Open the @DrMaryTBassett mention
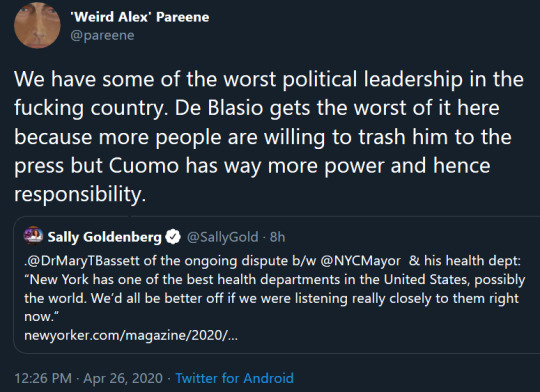Image resolution: width=540 pixels, height=392 pixels. [82, 261]
